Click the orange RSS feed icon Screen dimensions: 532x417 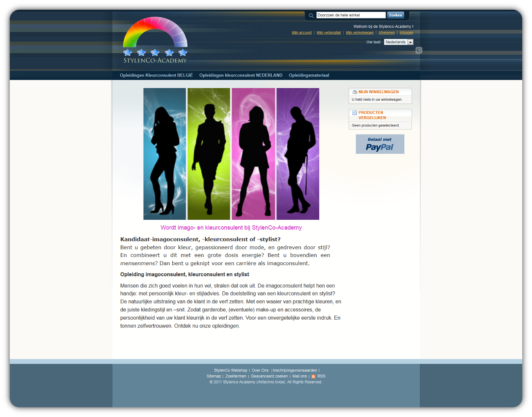coord(313,376)
